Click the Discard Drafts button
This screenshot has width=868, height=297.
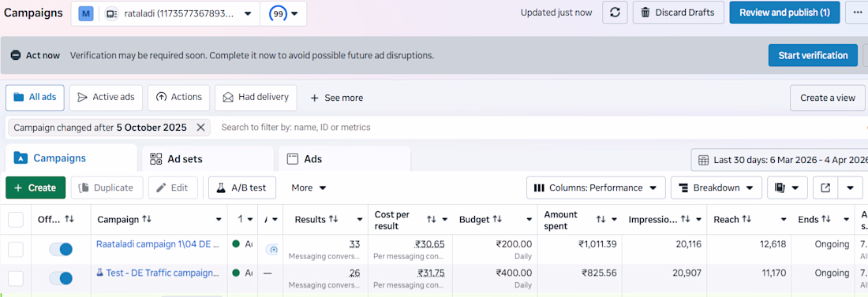click(x=678, y=12)
